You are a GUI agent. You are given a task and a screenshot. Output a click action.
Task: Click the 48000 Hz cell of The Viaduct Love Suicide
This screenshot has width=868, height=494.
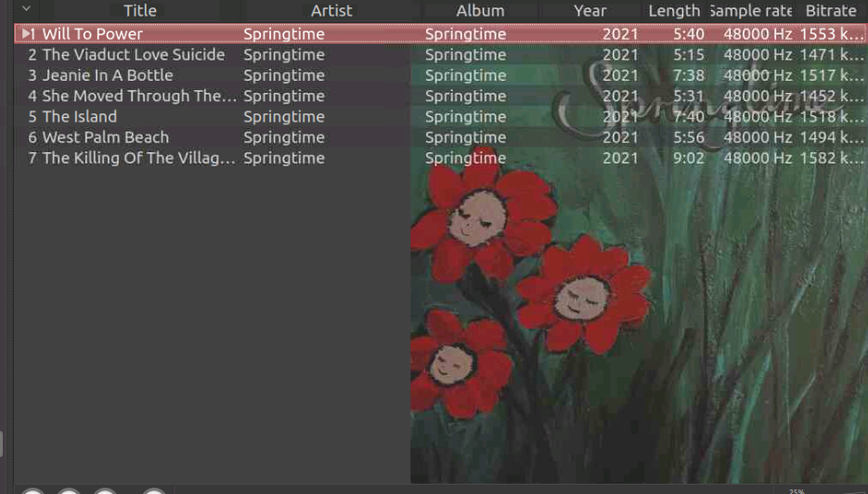[x=758, y=54]
